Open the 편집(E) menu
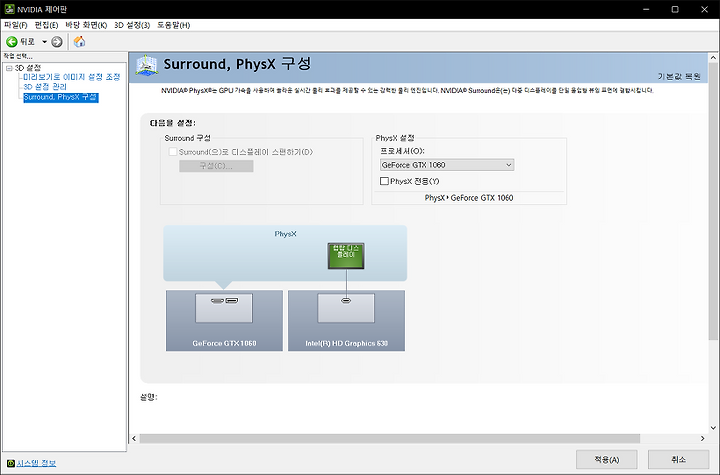 click(46, 25)
